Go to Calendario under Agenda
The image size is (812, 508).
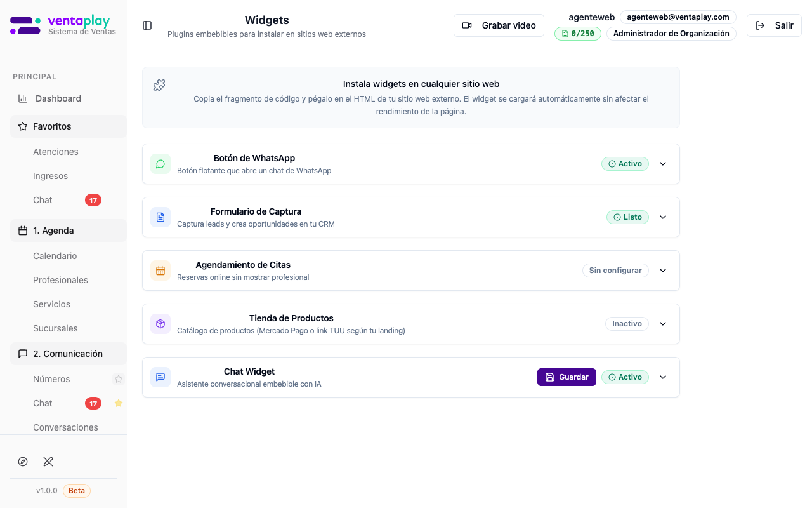pyautogui.click(x=55, y=256)
